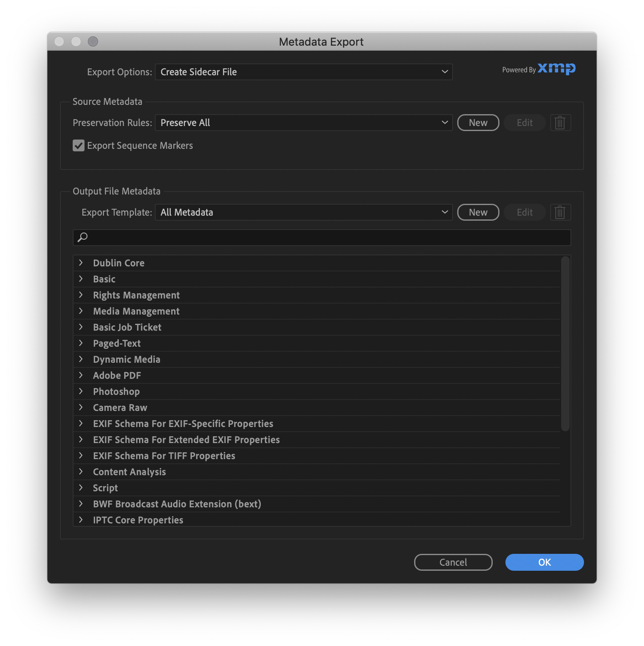644x646 pixels.
Task: Expand the Dynamic Media schema
Action: (81, 359)
